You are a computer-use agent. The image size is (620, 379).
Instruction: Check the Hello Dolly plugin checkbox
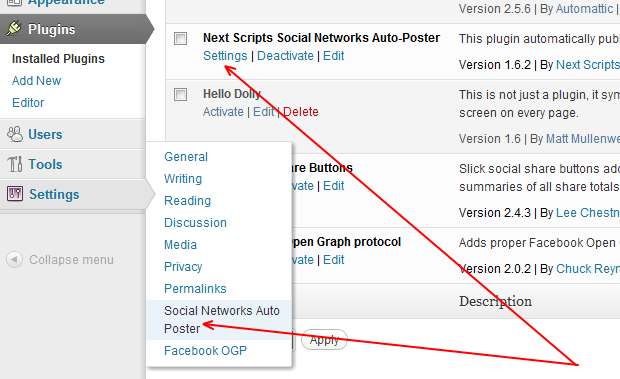(x=181, y=94)
